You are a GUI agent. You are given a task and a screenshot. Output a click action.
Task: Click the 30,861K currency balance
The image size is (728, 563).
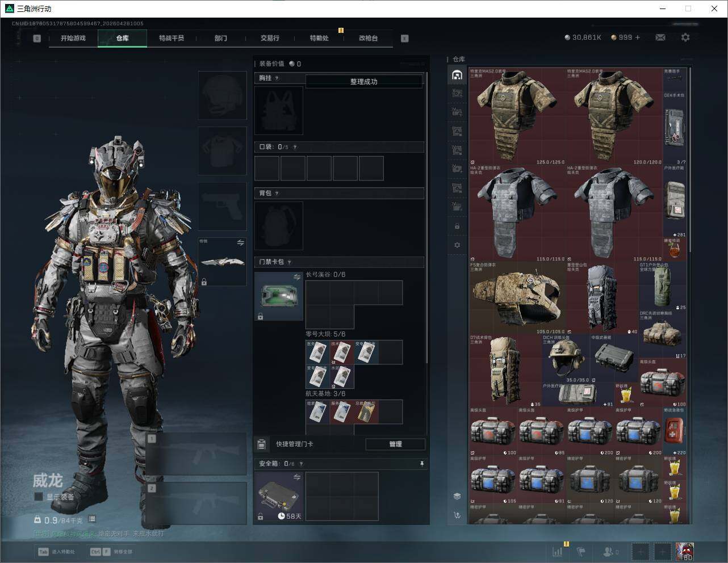[583, 37]
